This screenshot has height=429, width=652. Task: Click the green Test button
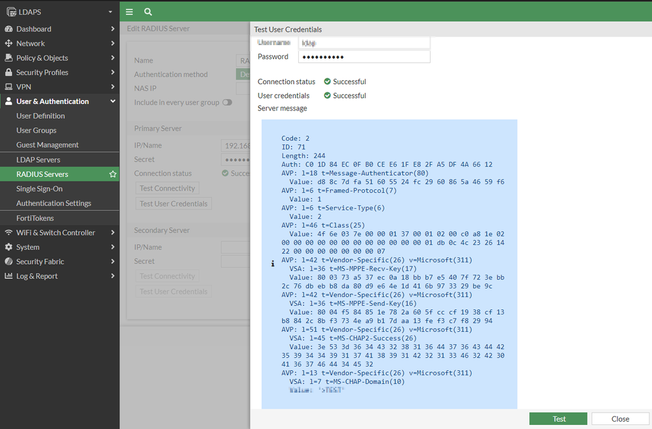tap(558, 419)
